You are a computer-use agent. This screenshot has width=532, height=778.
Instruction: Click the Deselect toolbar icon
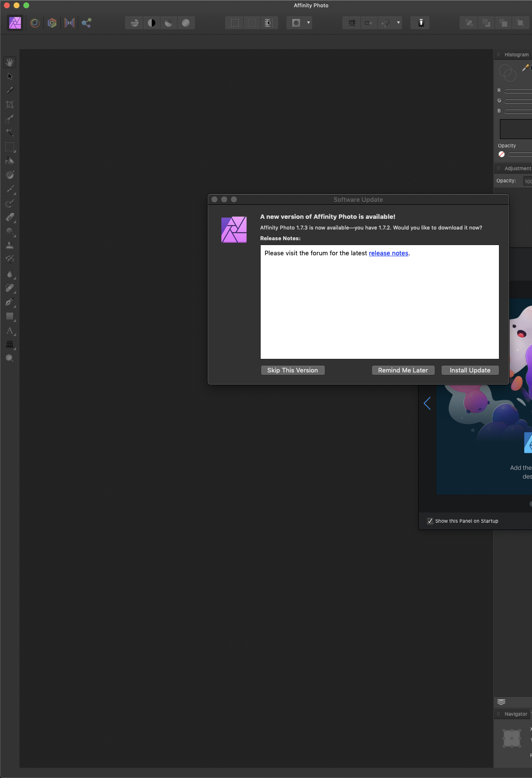(252, 23)
